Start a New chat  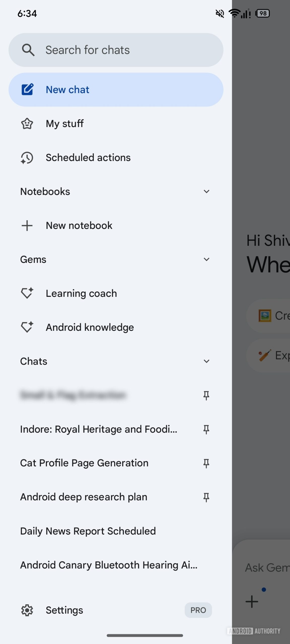click(x=67, y=90)
